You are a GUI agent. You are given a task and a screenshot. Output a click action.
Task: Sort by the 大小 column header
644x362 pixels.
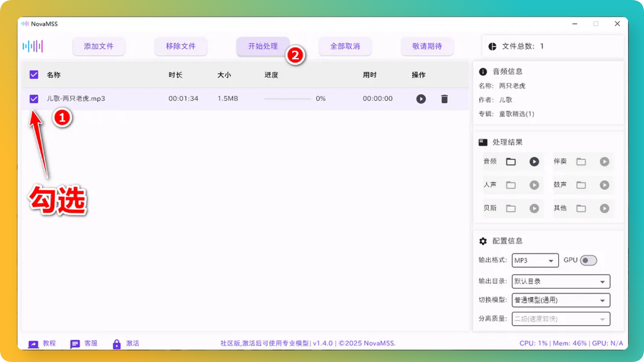point(224,75)
